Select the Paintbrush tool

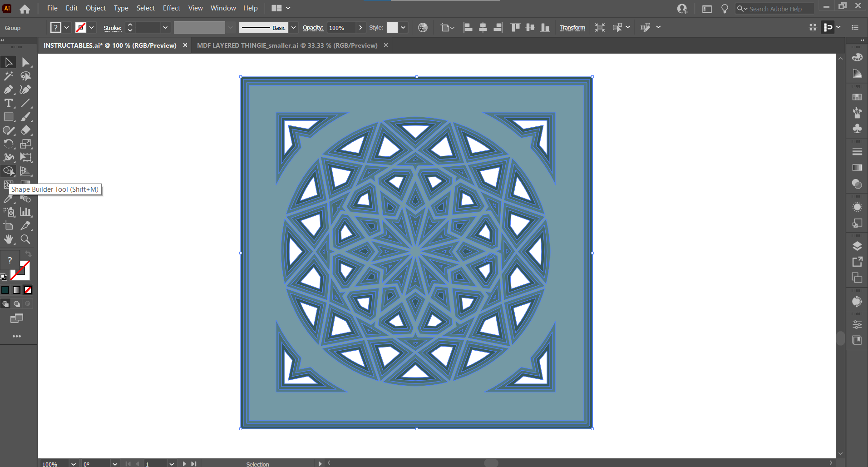26,117
